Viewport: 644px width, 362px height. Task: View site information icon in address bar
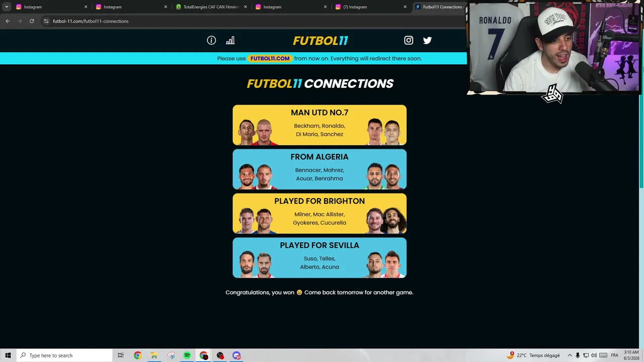click(46, 21)
